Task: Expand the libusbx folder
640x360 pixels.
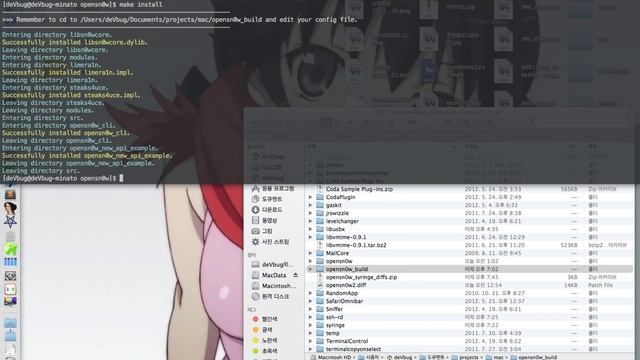Action: click(x=310, y=229)
